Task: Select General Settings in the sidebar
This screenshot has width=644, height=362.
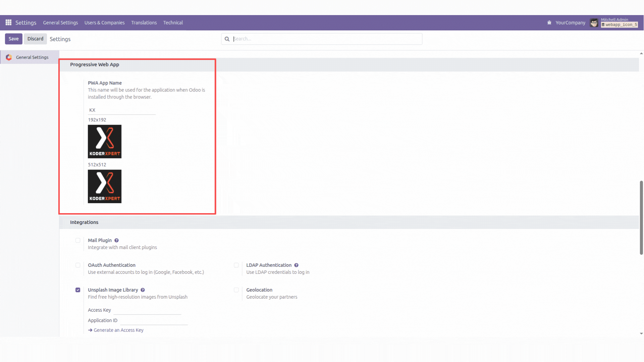Action: click(30, 57)
